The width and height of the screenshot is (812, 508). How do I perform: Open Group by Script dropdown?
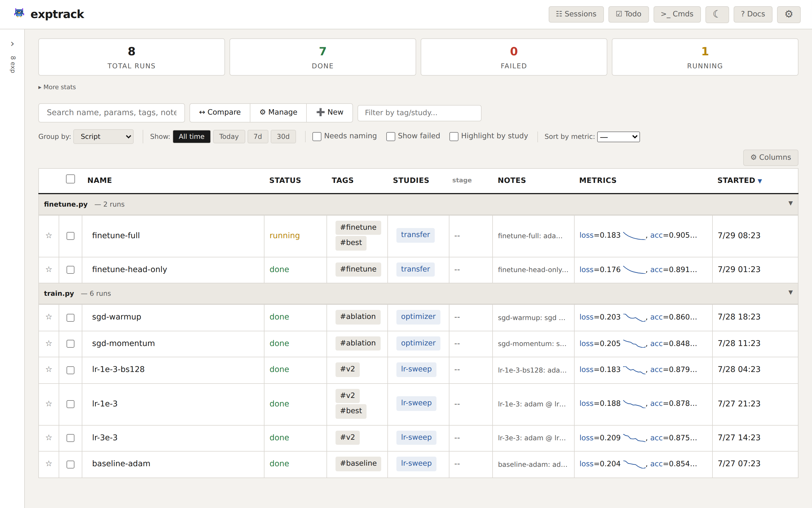(103, 136)
